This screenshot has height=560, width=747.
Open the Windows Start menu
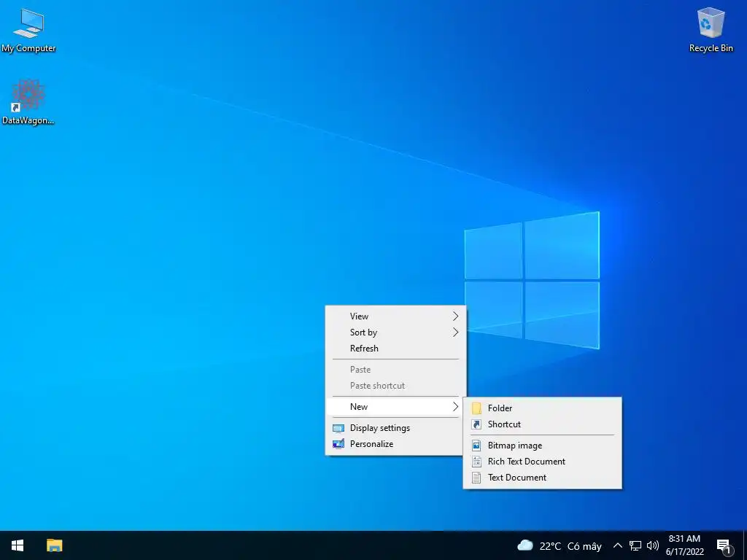pyautogui.click(x=18, y=545)
